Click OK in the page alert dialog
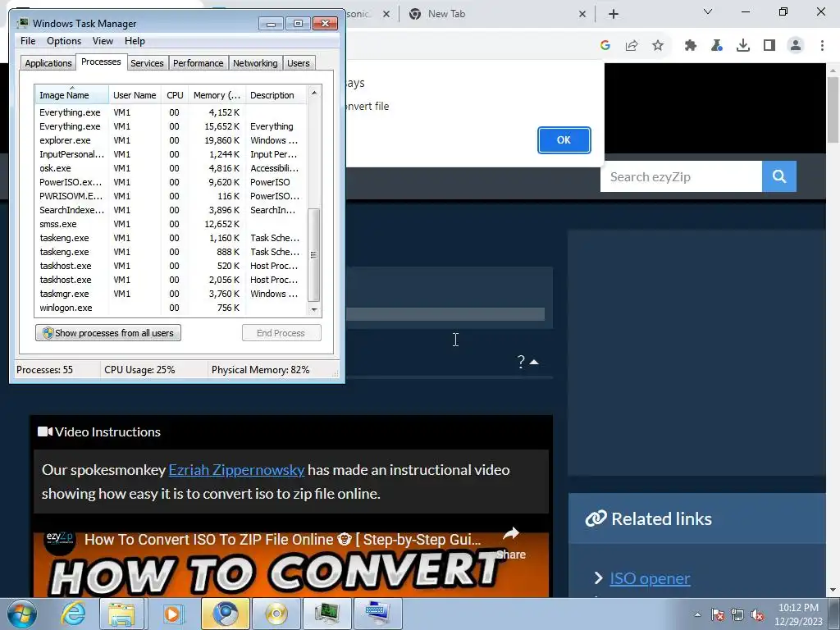The height and width of the screenshot is (630, 840). click(x=564, y=139)
